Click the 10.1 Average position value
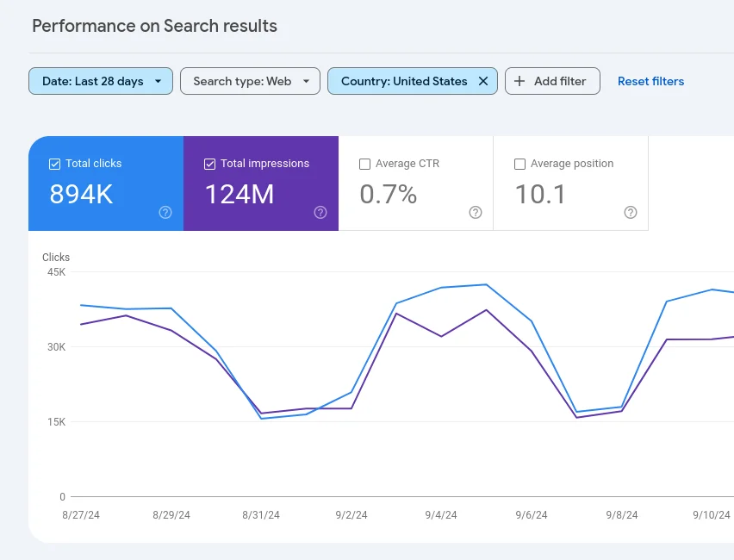Viewport: 734px width, 560px height. click(540, 195)
